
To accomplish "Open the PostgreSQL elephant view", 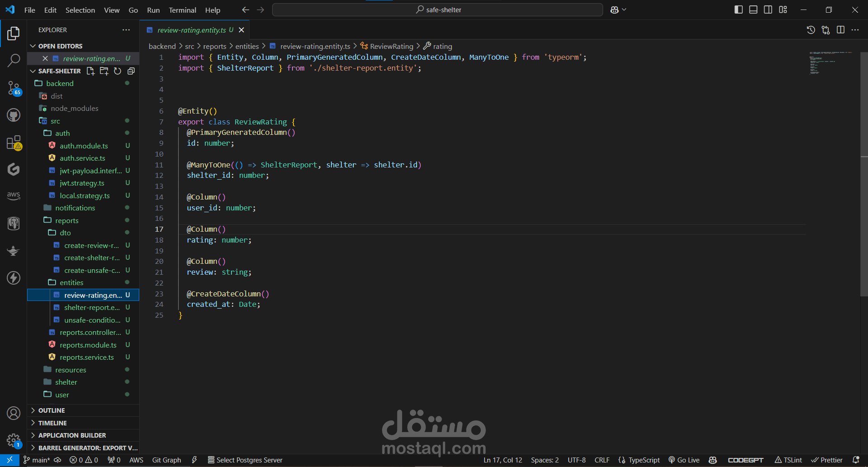I will (x=14, y=224).
